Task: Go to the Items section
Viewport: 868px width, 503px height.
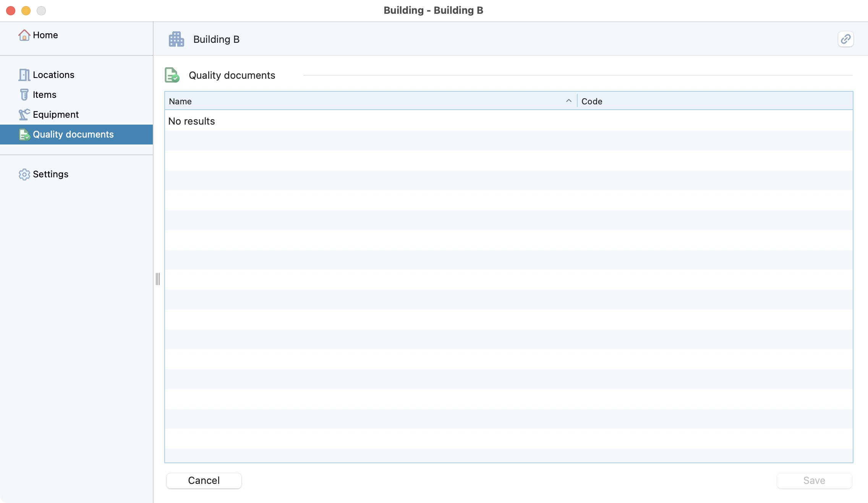Action: pos(76,95)
